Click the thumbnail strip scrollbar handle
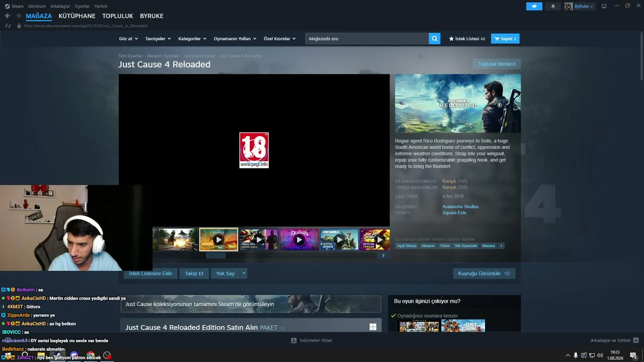The height and width of the screenshot is (362, 644). [x=216, y=255]
